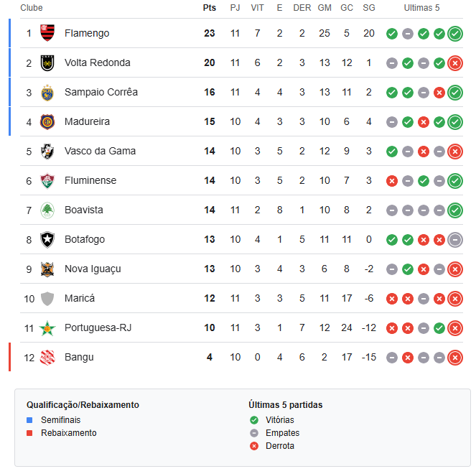Viewport: 476px width, 474px height.
Task: Click the Fluminense shield icon
Action: 47,181
